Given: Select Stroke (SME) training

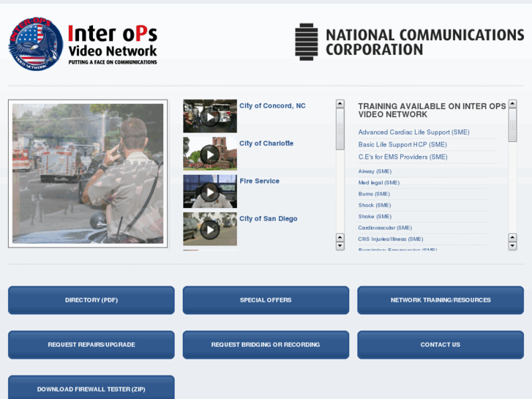Looking at the screenshot, I should point(375,216).
